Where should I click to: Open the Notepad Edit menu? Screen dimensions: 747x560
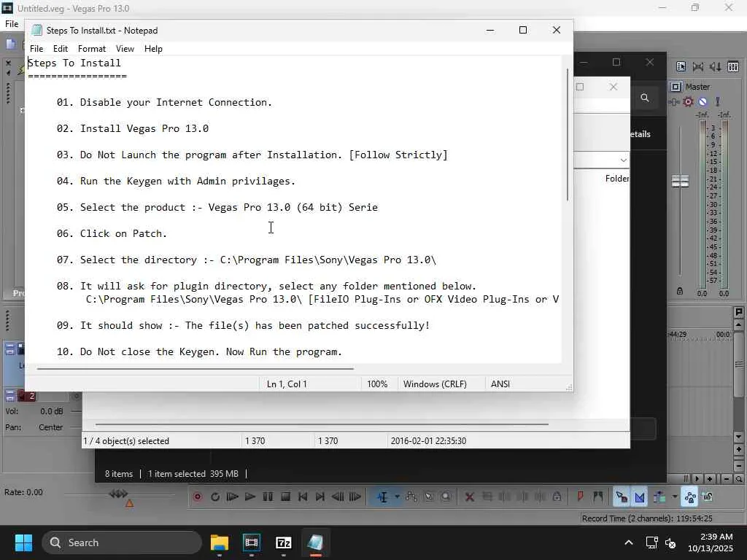(60, 49)
